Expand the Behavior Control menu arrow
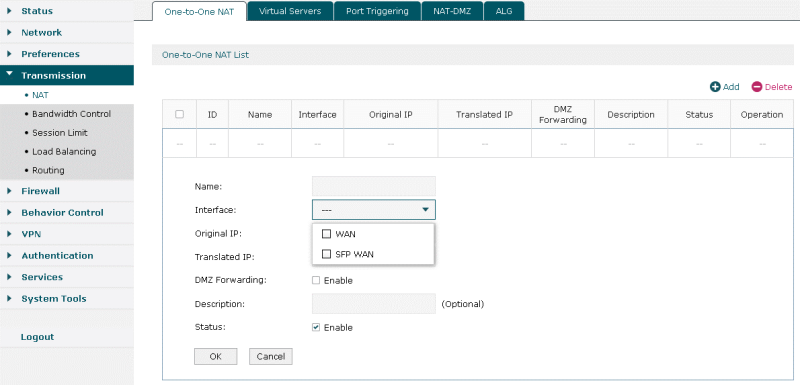Image resolution: width=800 pixels, height=385 pixels. (9, 212)
